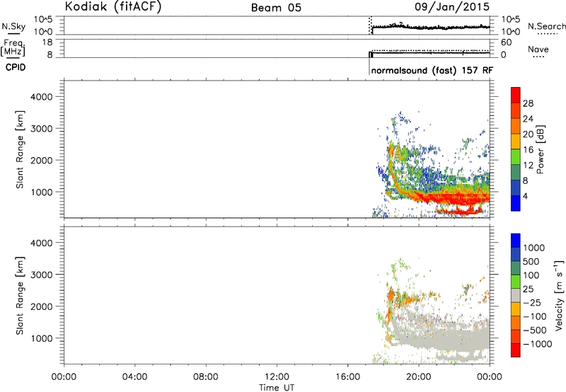
Task: Select the "Freq. [MHz]" axis label
Action: 13,47
